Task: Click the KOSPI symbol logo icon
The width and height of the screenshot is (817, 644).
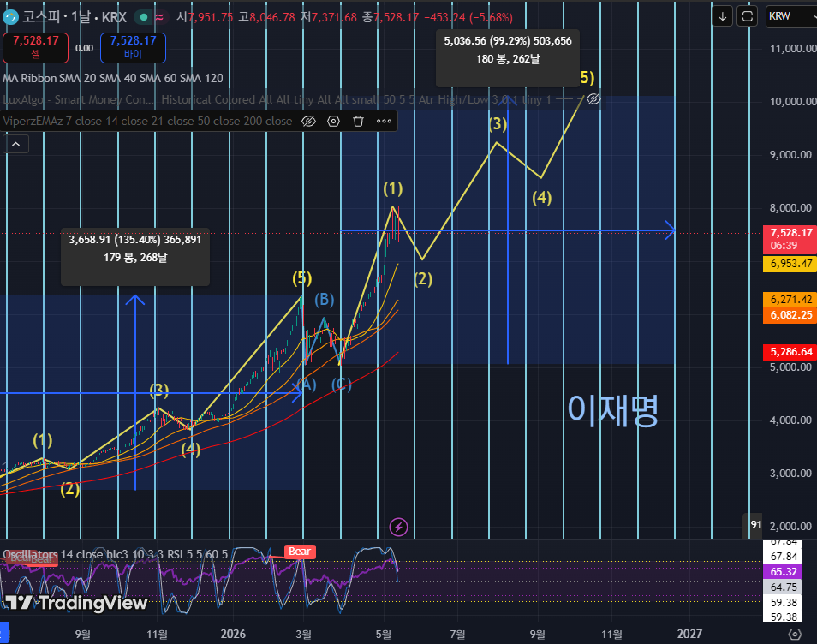Action: [10, 17]
